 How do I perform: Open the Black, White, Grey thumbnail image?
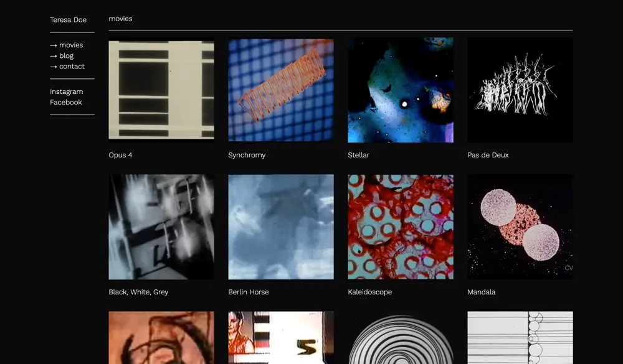point(161,227)
